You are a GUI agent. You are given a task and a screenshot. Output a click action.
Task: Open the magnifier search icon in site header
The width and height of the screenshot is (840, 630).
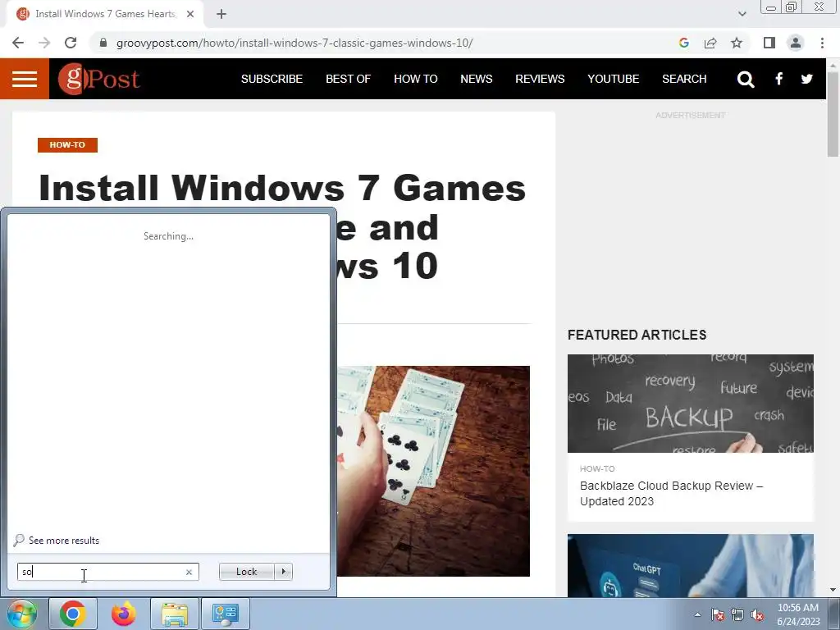coord(745,80)
